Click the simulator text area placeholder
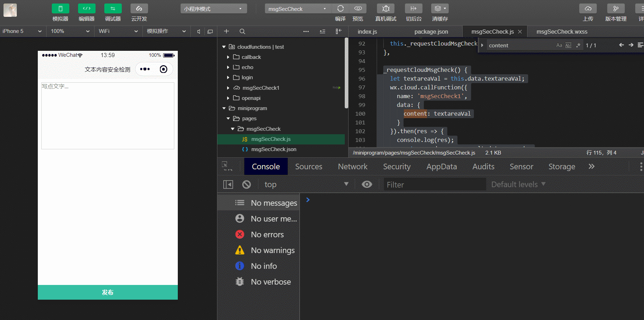644x320 pixels. (x=108, y=116)
